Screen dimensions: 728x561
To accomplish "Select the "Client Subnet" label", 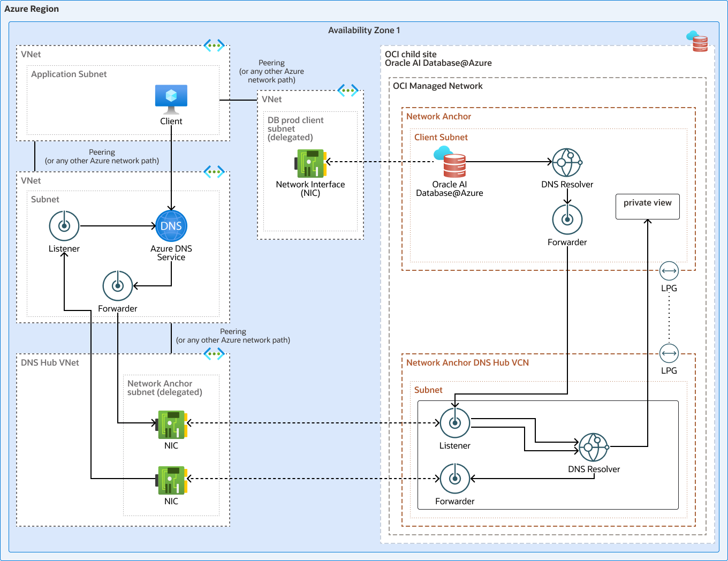I will (x=441, y=138).
